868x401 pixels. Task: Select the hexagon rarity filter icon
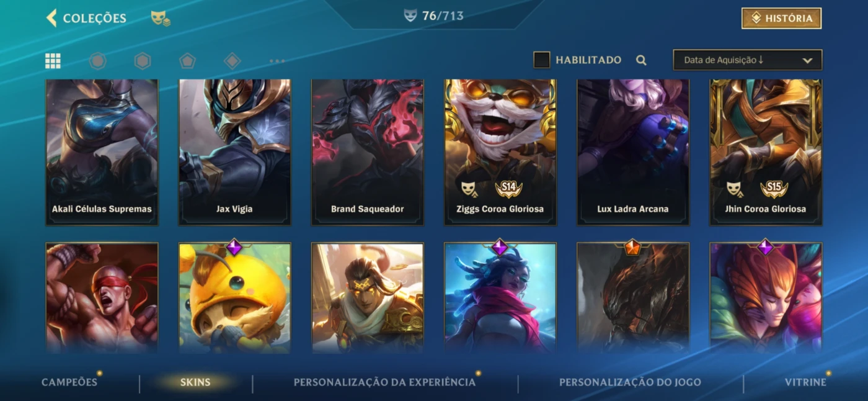143,61
